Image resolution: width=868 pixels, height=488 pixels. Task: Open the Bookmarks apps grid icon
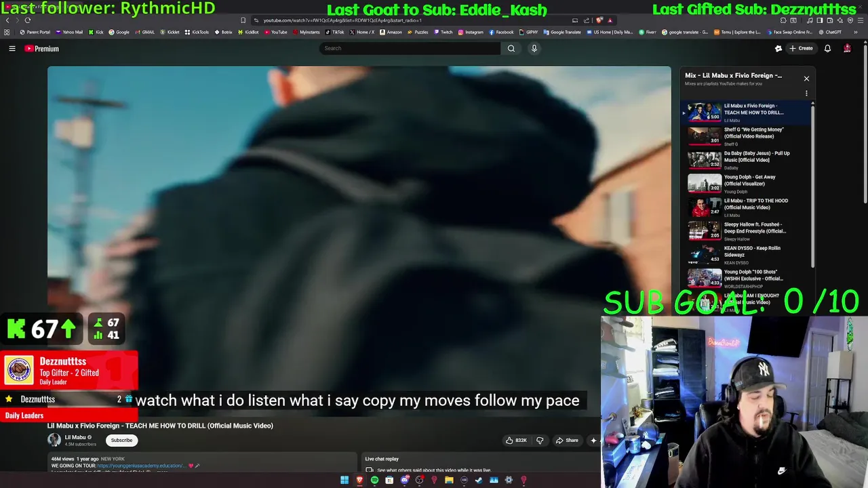[x=7, y=32]
